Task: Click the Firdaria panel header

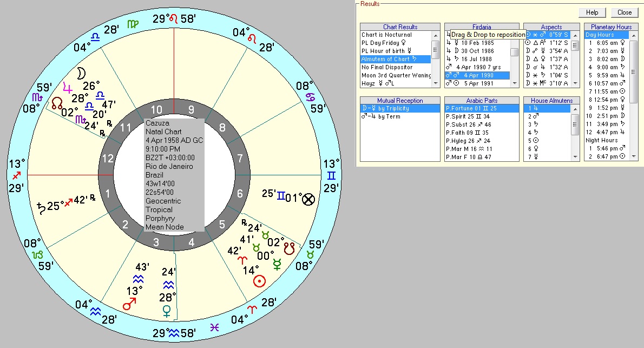Action: (x=482, y=27)
